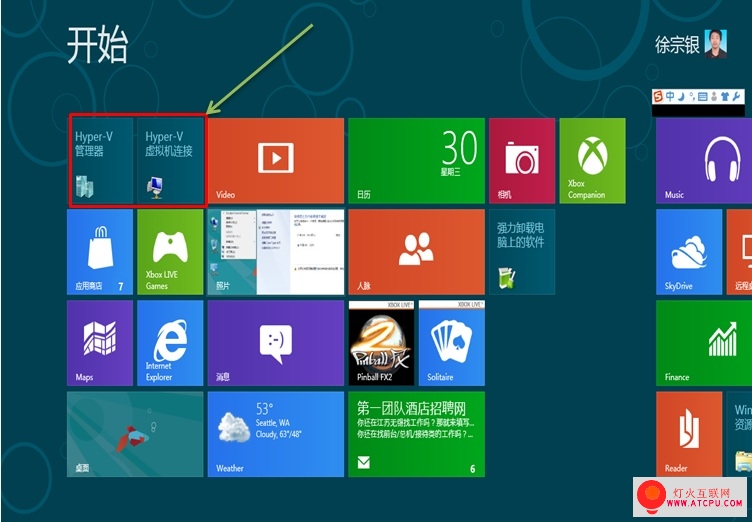Click Sogou IME S logo icon
Viewport: 752px width, 522px height.
coord(658,96)
